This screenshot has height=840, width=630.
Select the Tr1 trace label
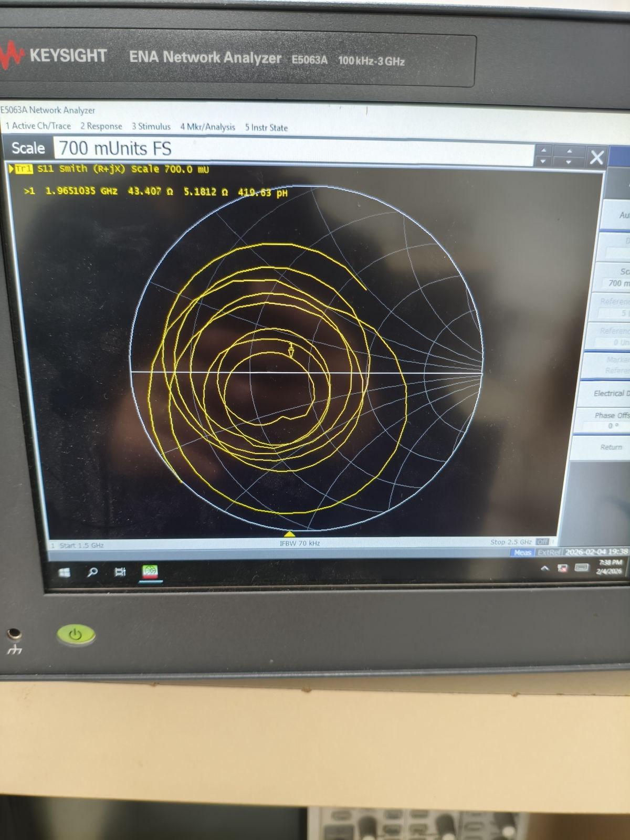click(x=24, y=169)
